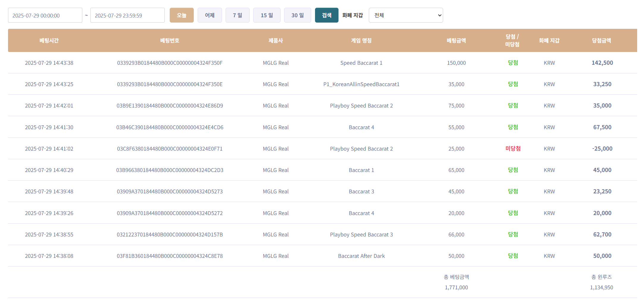Click the 142,500 winning amount

pos(602,63)
